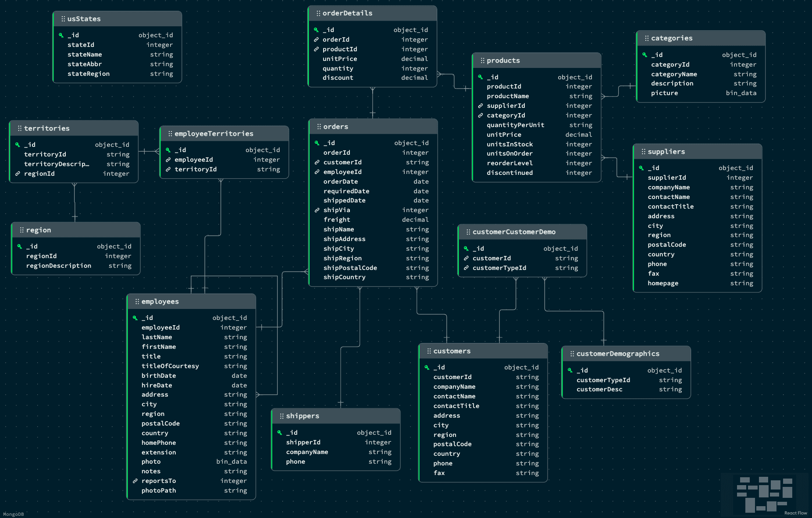Viewport: 812px width, 518px height.
Task: Click the React Flow attribution text
Action: (795, 512)
